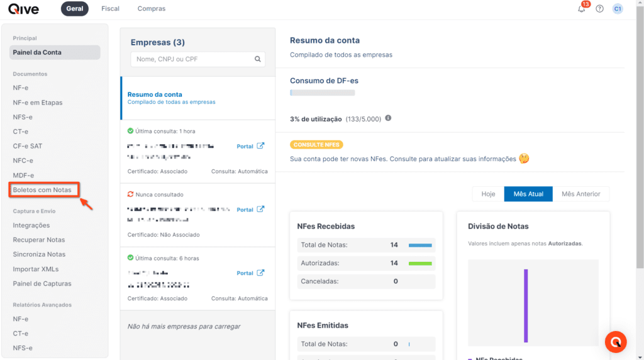This screenshot has height=360, width=644.
Task: Click the green check for Última consulta: 6 horas
Action: [x=130, y=257]
